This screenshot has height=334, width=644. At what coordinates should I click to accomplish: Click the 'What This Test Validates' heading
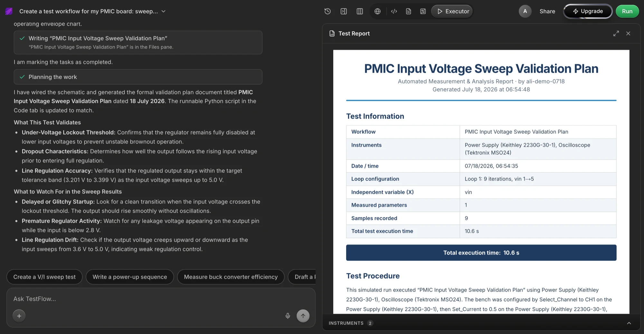click(47, 123)
